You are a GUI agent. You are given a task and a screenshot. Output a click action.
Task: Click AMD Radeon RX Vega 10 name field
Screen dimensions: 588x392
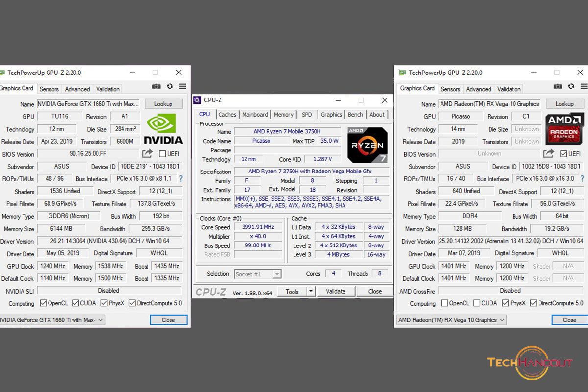(490, 104)
